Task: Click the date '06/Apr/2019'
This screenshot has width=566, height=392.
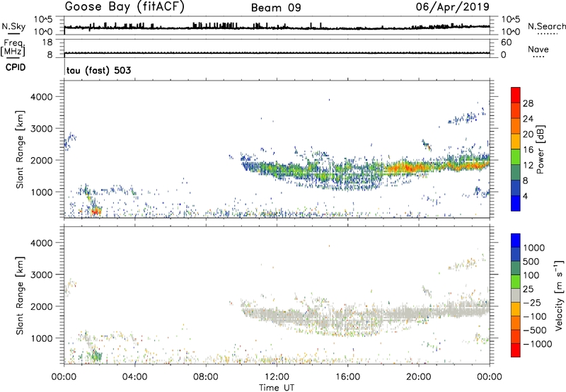Action: [x=453, y=6]
